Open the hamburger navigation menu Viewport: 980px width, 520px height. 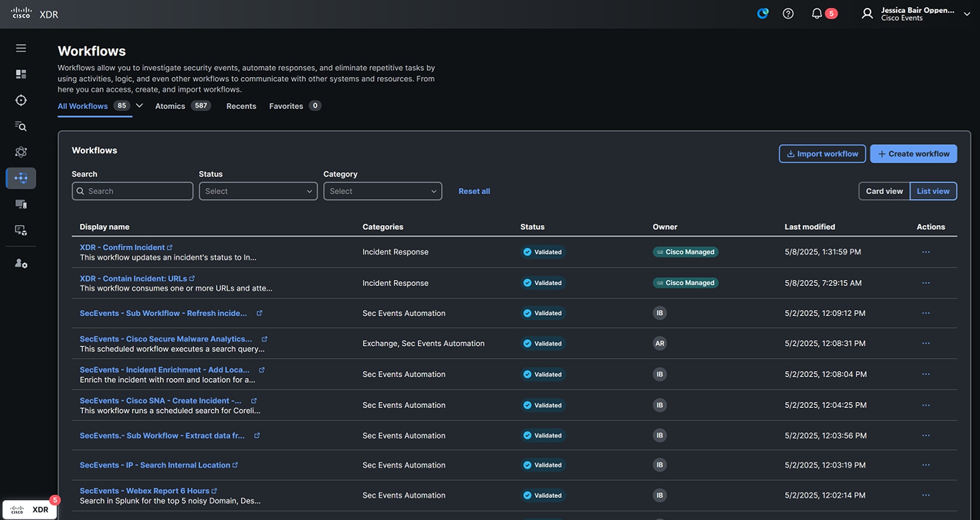pos(21,48)
